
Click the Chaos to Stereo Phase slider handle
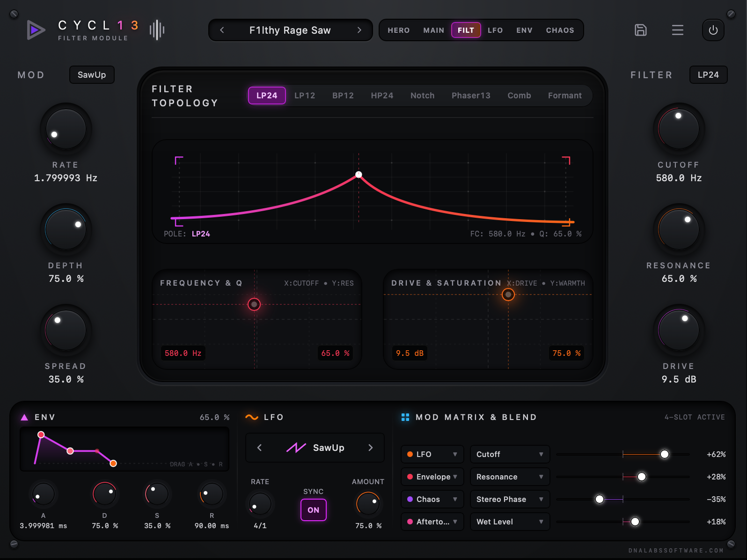pyautogui.click(x=599, y=499)
